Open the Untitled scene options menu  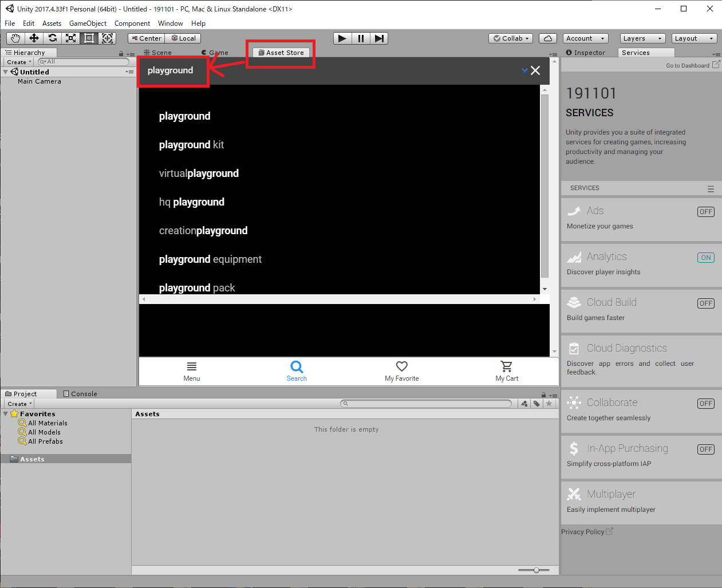(129, 72)
